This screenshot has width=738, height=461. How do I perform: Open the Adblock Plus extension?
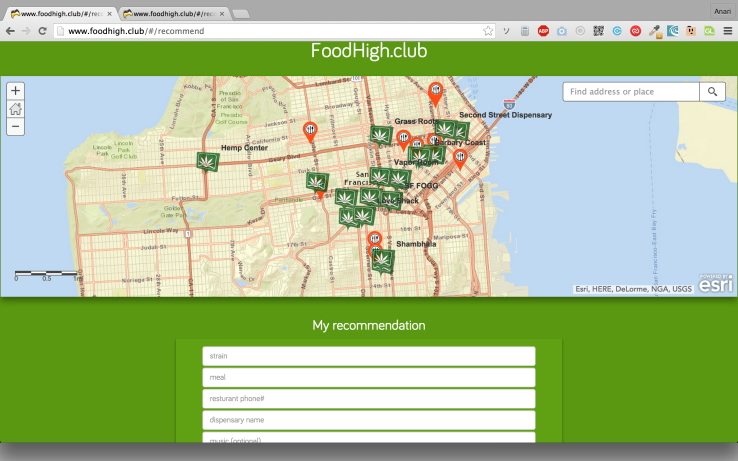click(x=543, y=31)
